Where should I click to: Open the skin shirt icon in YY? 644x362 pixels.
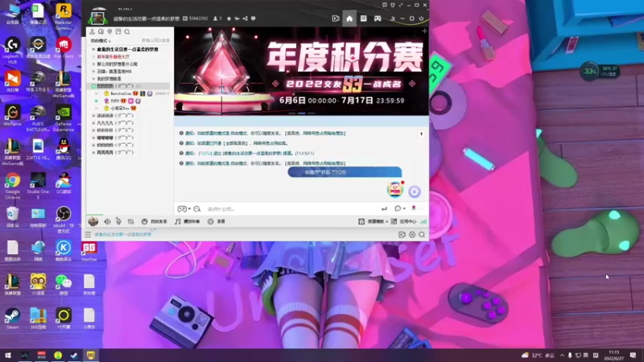click(x=392, y=6)
